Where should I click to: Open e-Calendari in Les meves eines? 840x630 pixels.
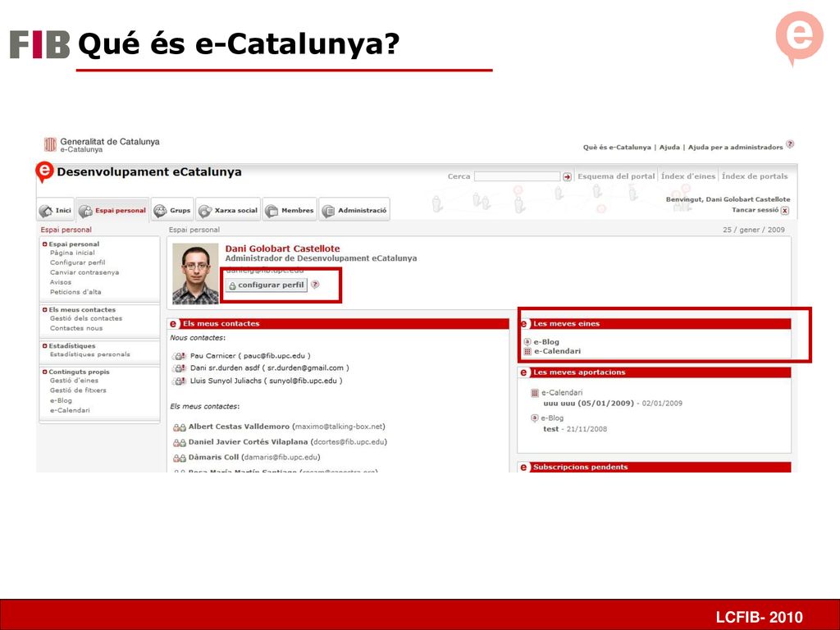point(557,351)
